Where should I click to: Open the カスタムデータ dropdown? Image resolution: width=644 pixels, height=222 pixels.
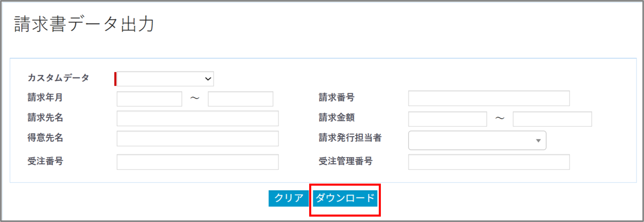[x=165, y=79]
